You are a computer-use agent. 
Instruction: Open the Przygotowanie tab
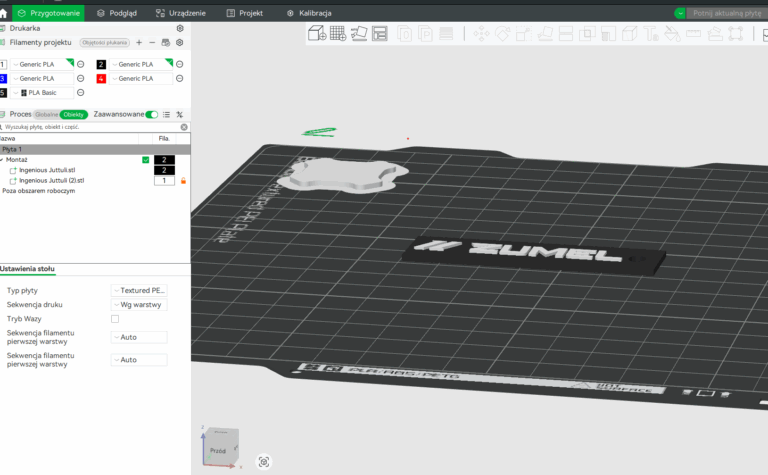pos(49,13)
